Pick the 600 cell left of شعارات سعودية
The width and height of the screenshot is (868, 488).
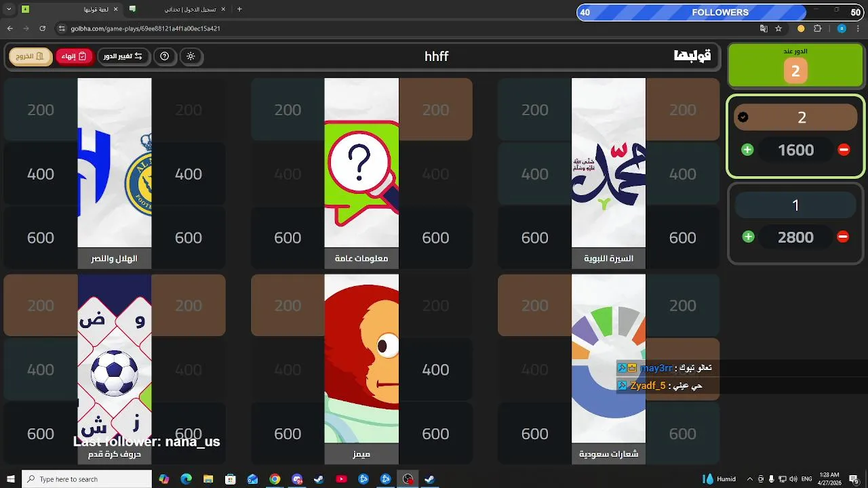pos(534,434)
